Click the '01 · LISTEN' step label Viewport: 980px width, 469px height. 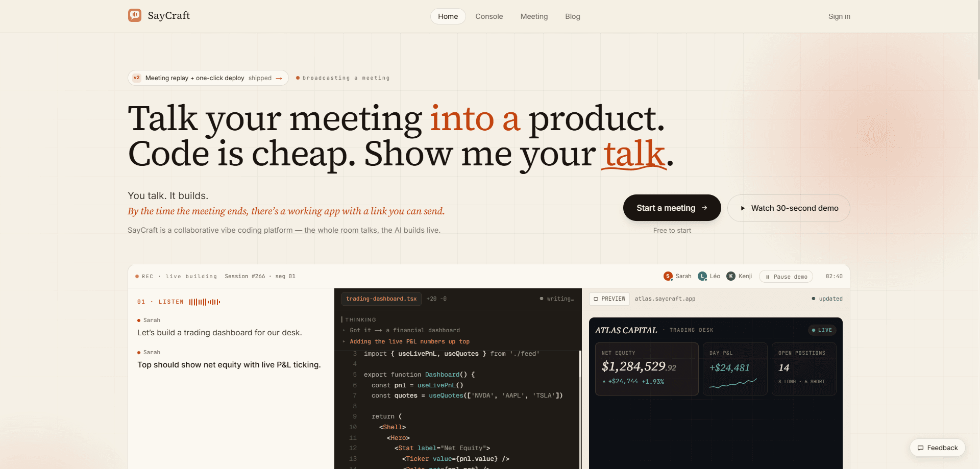click(160, 302)
